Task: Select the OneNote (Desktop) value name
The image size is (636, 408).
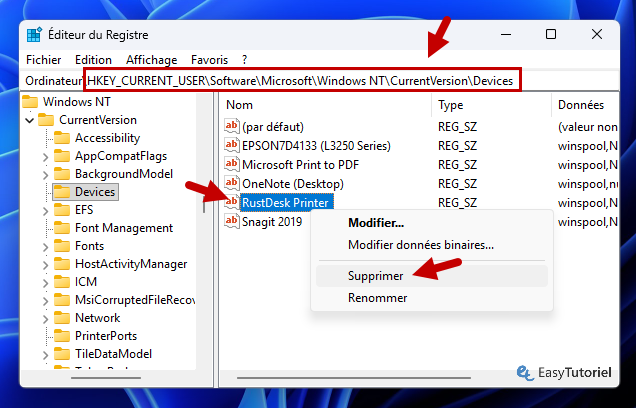Action: [293, 183]
